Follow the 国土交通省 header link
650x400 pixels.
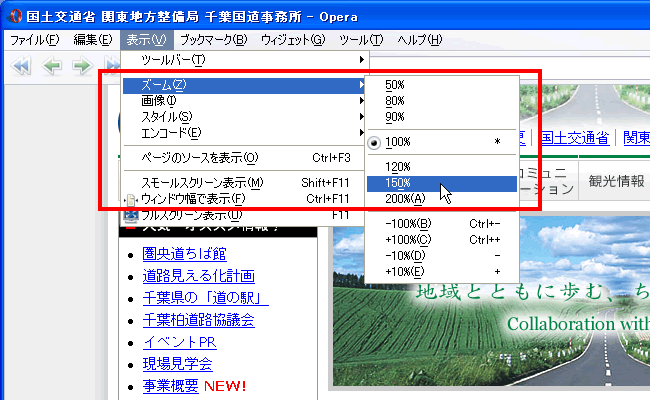[x=575, y=138]
